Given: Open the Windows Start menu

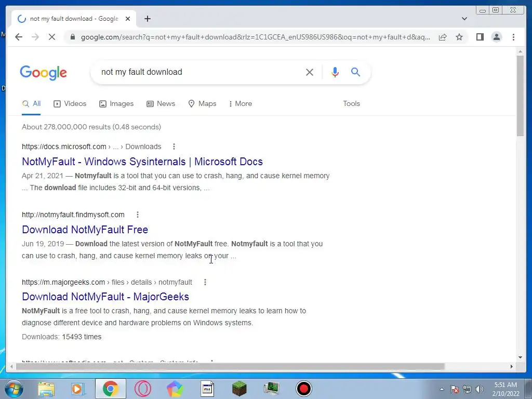Looking at the screenshot, I should [14, 389].
